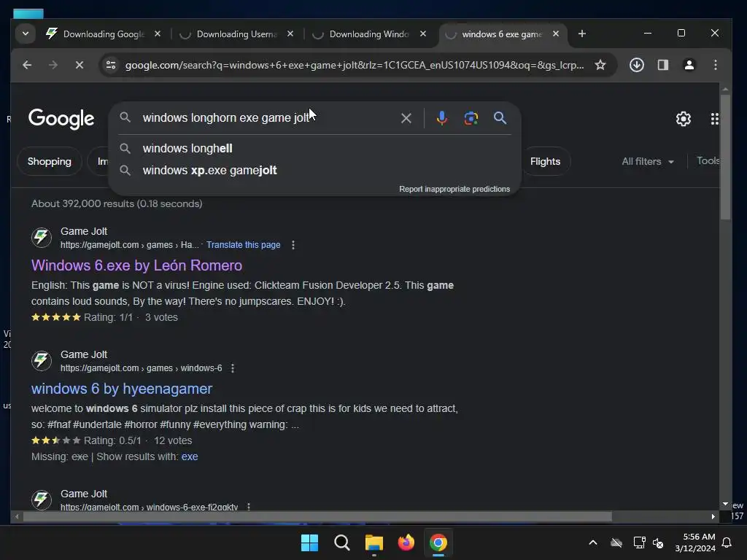Screen dimensions: 747x560
Task: Click the OneDrive cloud tray icon
Action: pyautogui.click(x=616, y=542)
